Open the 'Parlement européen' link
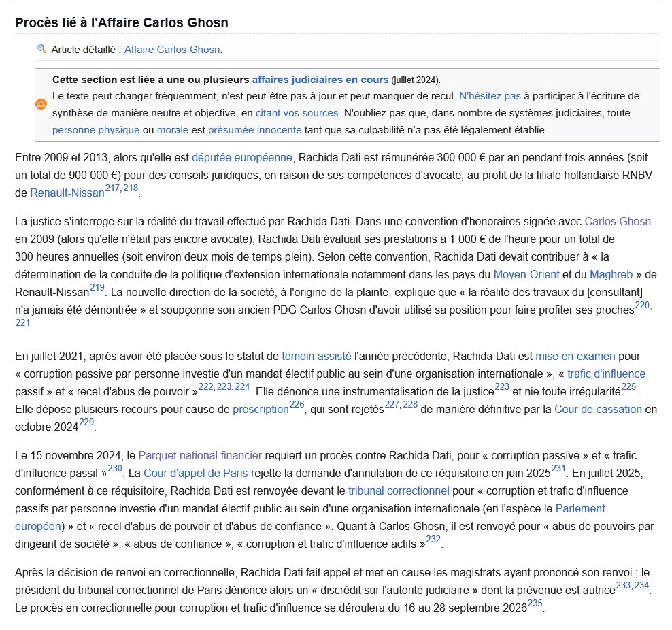 [579, 508]
